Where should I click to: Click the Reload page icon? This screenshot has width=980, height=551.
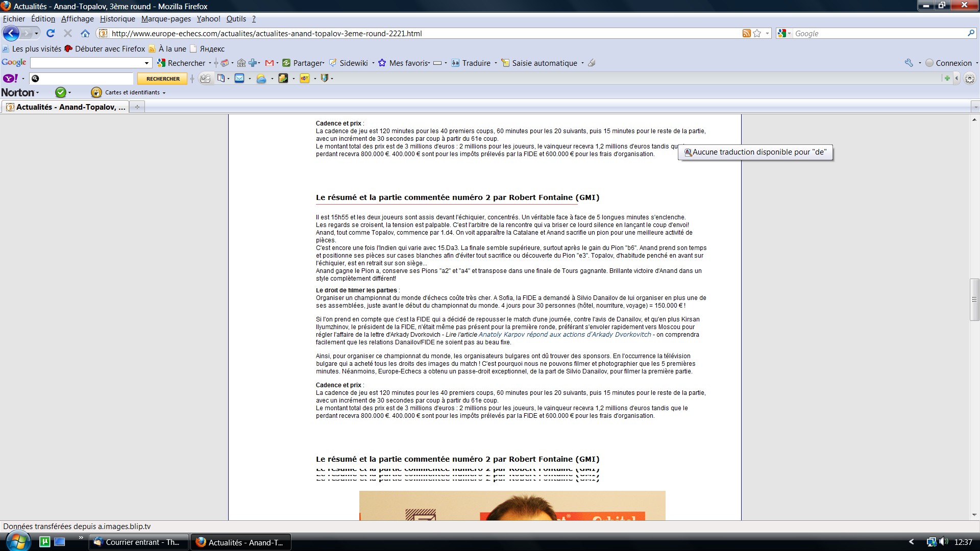[50, 33]
